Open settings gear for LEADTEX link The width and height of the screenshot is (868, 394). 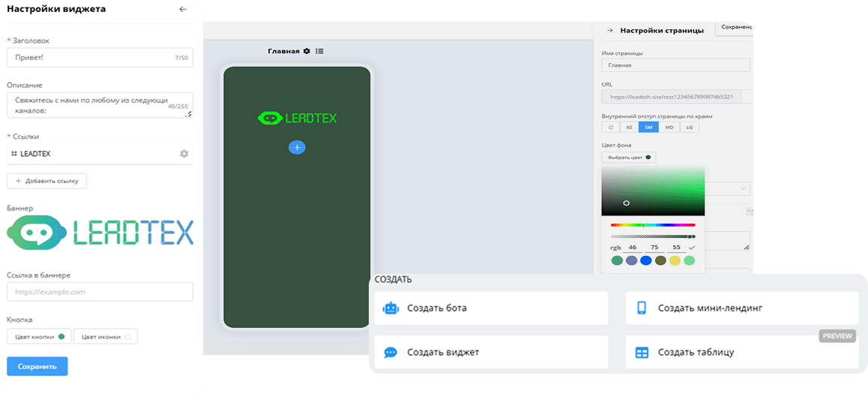pos(184,154)
